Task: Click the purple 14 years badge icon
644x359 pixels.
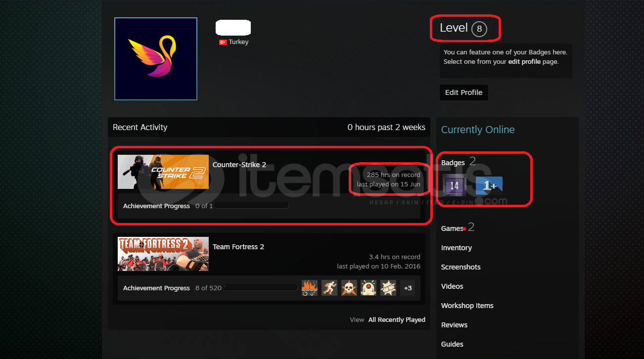Action: [x=454, y=185]
